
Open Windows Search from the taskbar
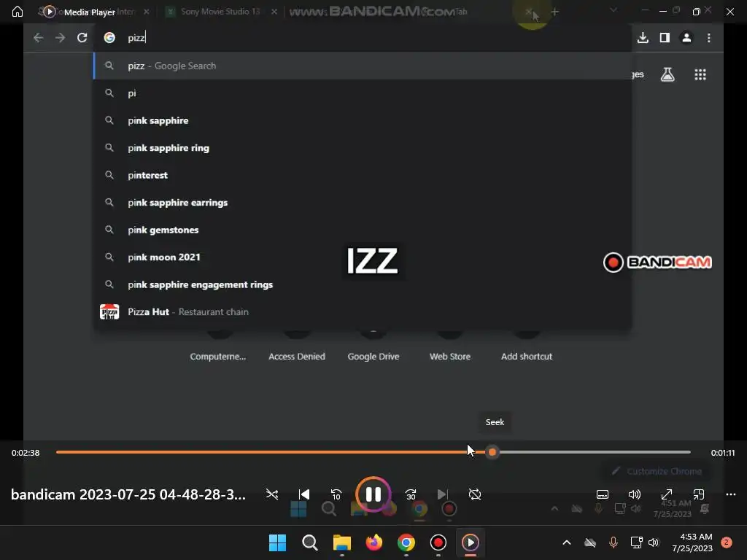pos(309,542)
